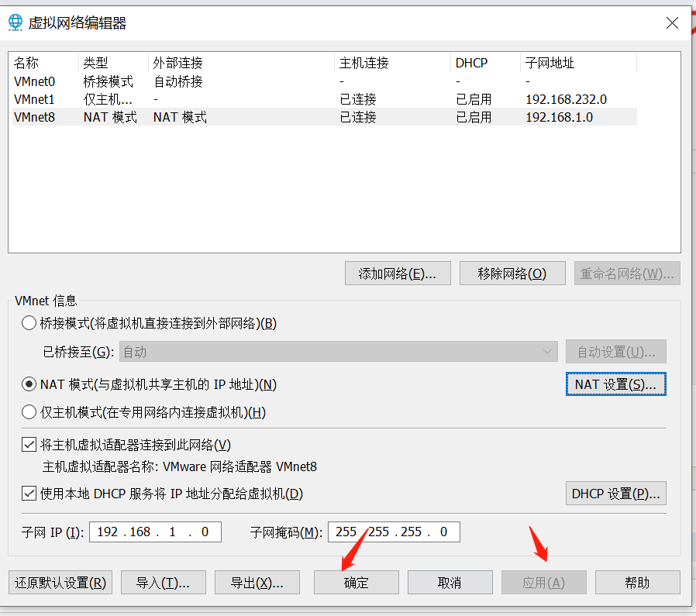Click the 外部连接 column header

coord(241,63)
